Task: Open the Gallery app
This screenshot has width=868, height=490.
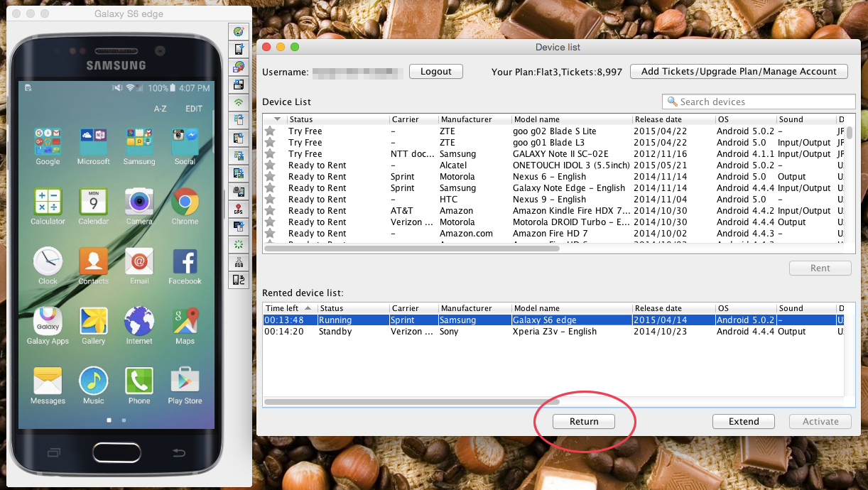Action: 94,326
